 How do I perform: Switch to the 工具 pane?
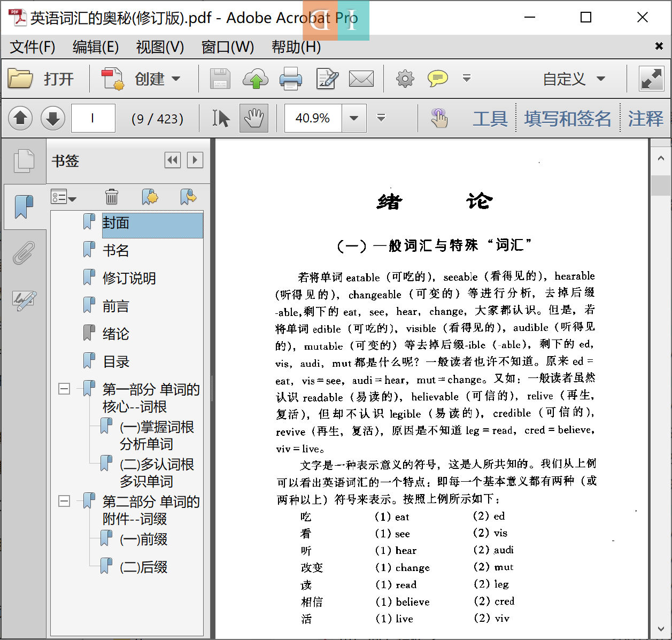point(490,118)
